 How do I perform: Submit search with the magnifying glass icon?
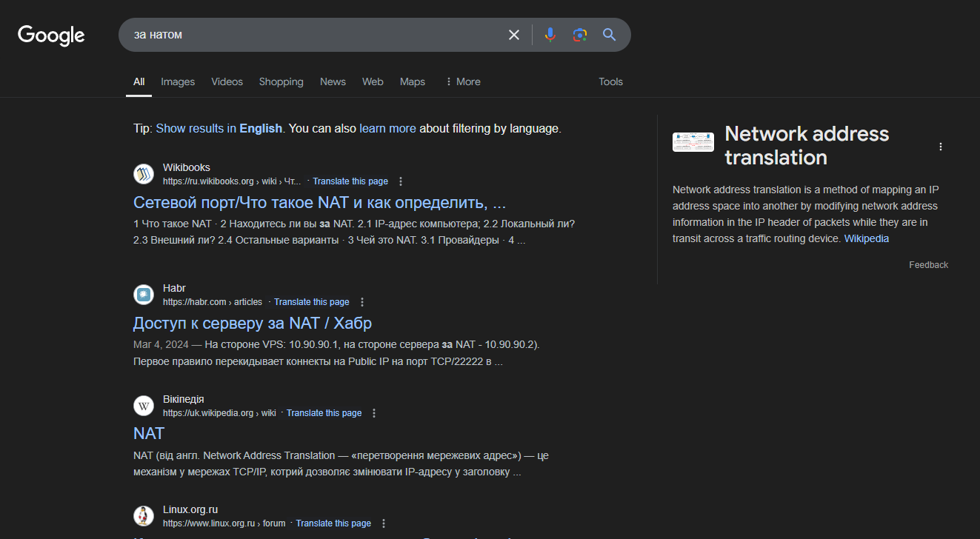point(610,35)
